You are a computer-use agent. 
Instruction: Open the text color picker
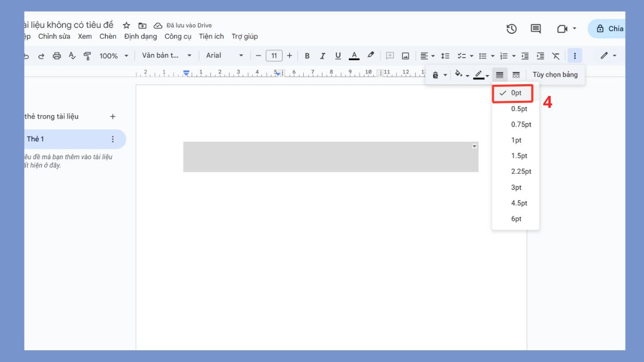(x=354, y=56)
